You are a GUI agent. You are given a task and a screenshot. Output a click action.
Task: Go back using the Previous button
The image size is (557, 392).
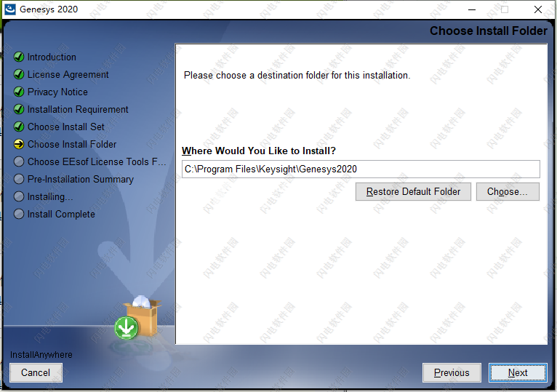click(452, 372)
